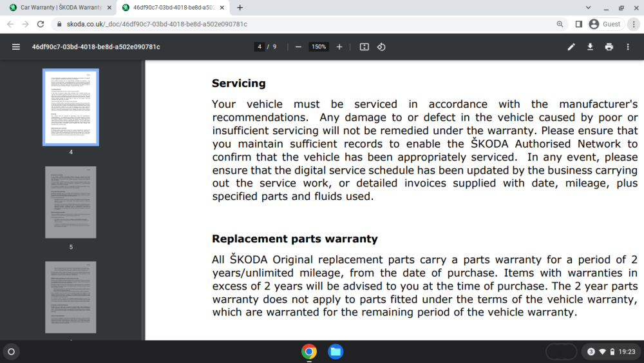This screenshot has width=644, height=363.
Task: Open the Guest profile button
Action: tap(605, 25)
